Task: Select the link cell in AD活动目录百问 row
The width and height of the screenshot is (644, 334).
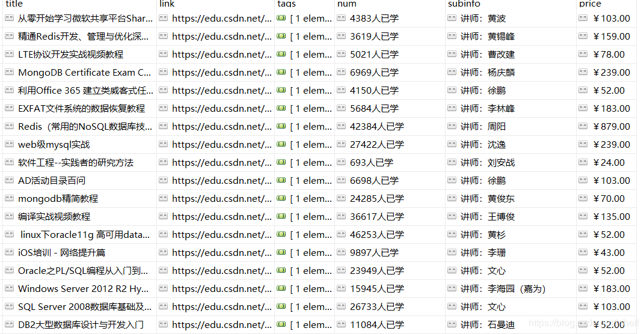Action: (x=216, y=181)
